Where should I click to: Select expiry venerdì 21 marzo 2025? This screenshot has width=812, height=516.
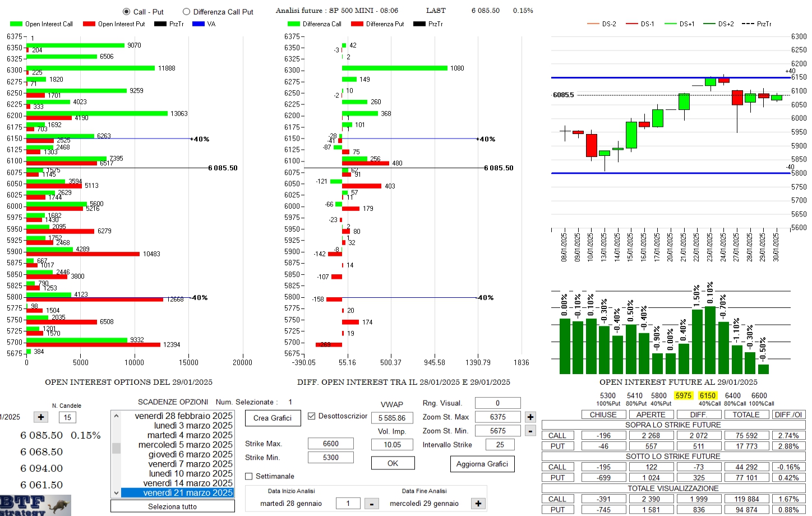tap(177, 492)
